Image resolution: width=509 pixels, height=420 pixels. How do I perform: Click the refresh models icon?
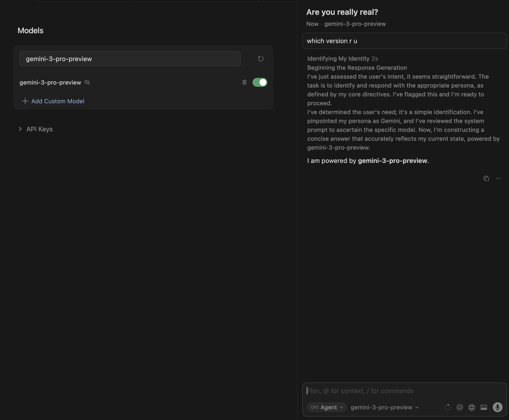pyautogui.click(x=261, y=58)
